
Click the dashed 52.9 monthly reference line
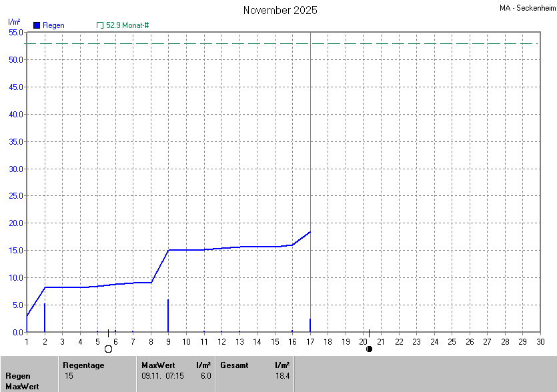pyautogui.click(x=200, y=43)
